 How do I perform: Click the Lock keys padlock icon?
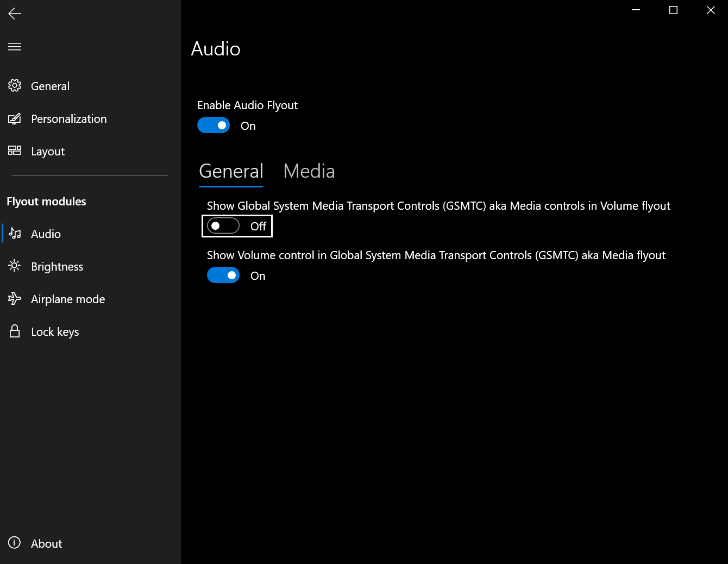coord(14,331)
